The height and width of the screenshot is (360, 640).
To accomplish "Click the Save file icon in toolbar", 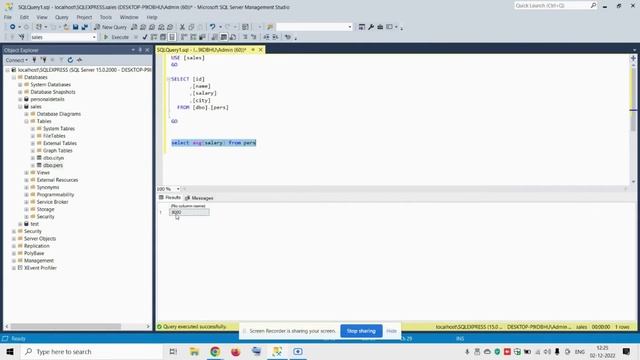I will 76,27.
